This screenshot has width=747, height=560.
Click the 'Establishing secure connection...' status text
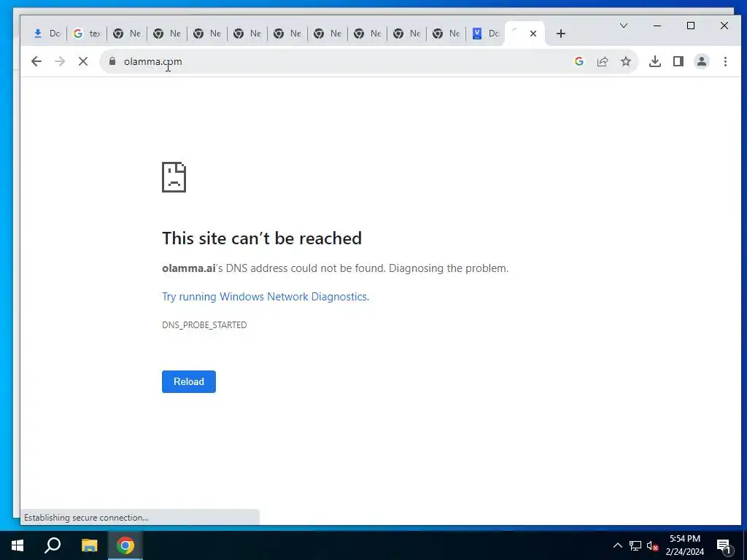pyautogui.click(x=86, y=518)
